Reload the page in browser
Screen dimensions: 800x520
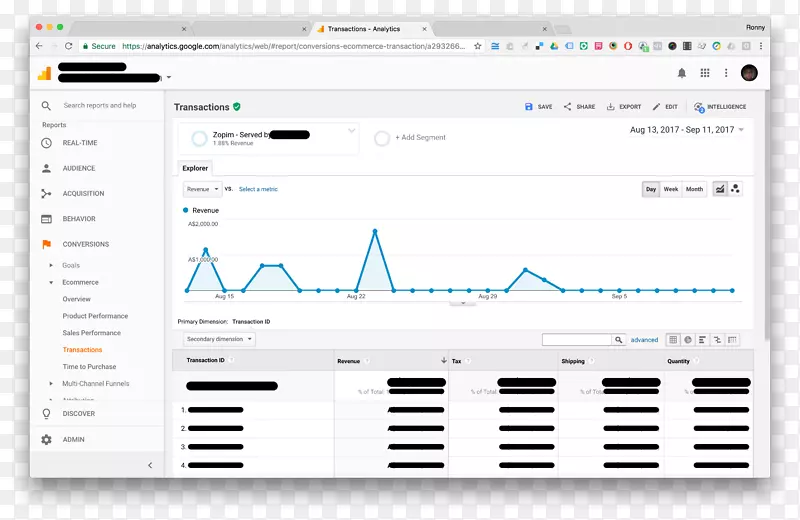click(68, 46)
